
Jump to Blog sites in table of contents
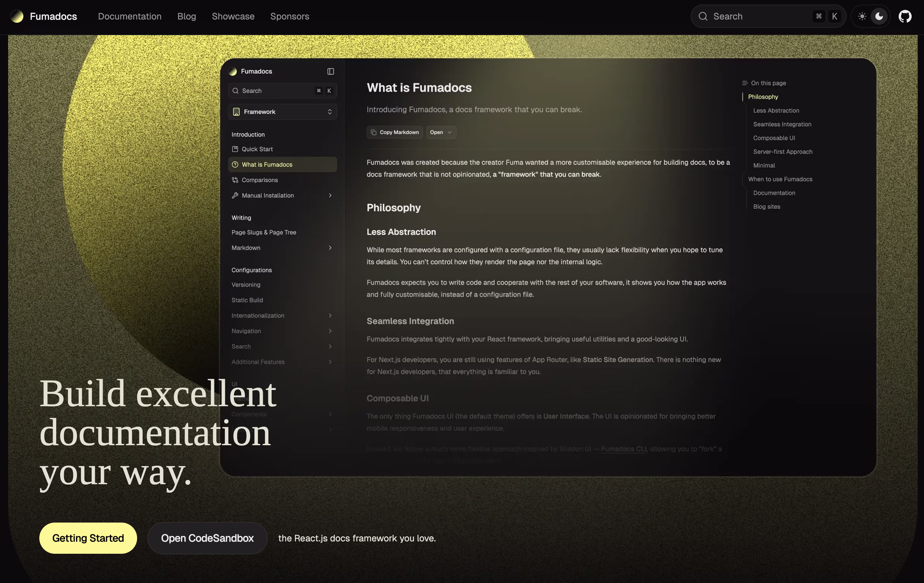[766, 206]
